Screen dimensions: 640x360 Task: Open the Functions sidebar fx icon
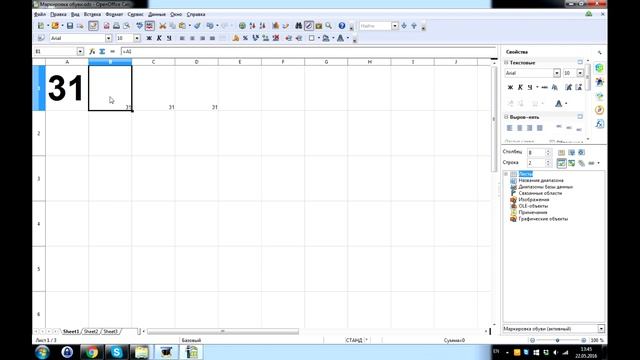point(599,124)
